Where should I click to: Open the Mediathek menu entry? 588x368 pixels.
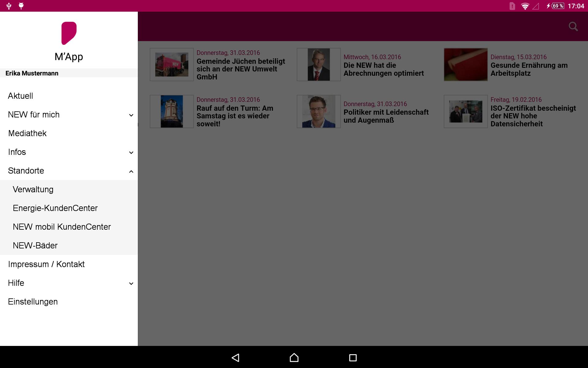27,133
